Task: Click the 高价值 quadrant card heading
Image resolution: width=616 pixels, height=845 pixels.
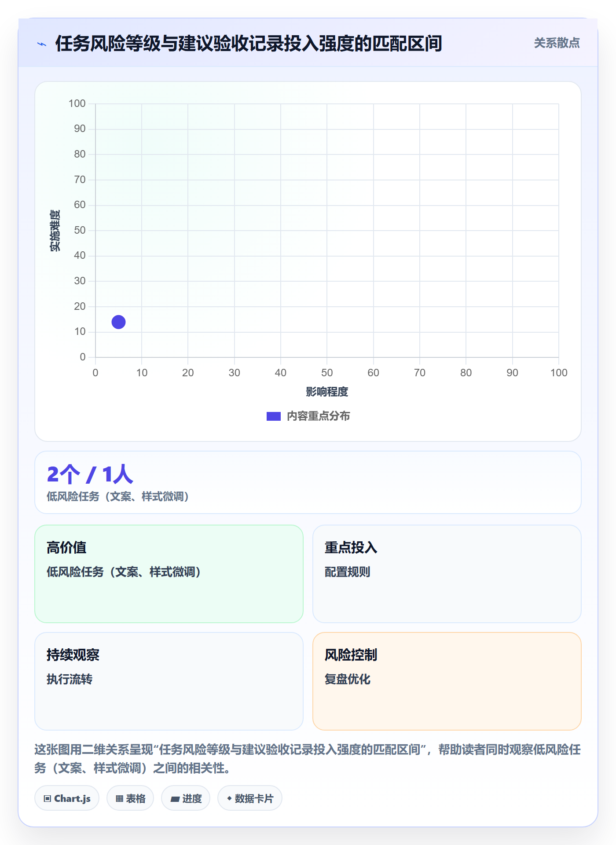Action: [66, 547]
